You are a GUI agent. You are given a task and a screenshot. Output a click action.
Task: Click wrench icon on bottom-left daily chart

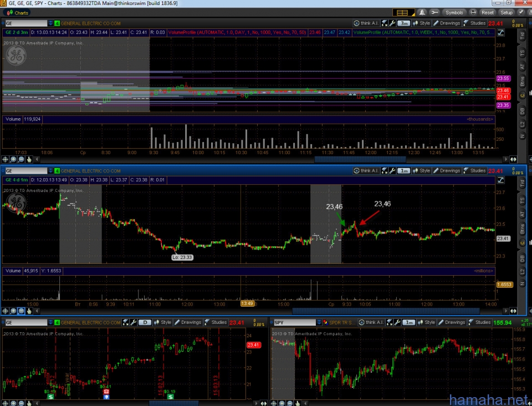point(134,322)
